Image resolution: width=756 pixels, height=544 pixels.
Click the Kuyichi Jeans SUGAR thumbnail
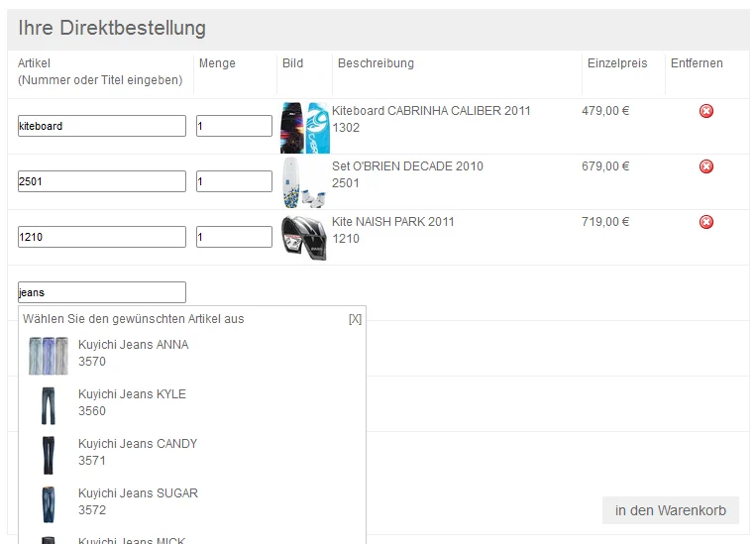48,504
